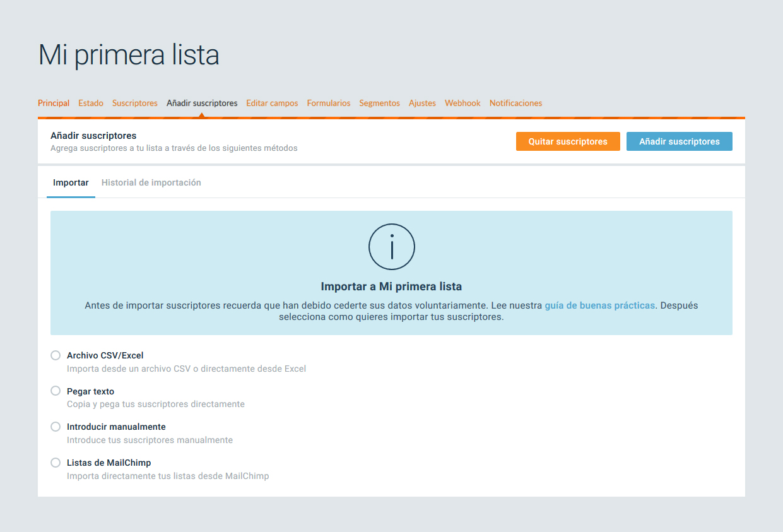Select the Listas de MailChimp radio option

(56, 463)
